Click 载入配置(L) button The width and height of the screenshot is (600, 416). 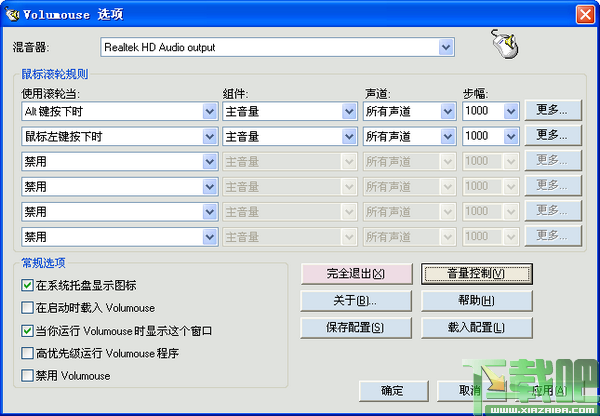(x=477, y=328)
